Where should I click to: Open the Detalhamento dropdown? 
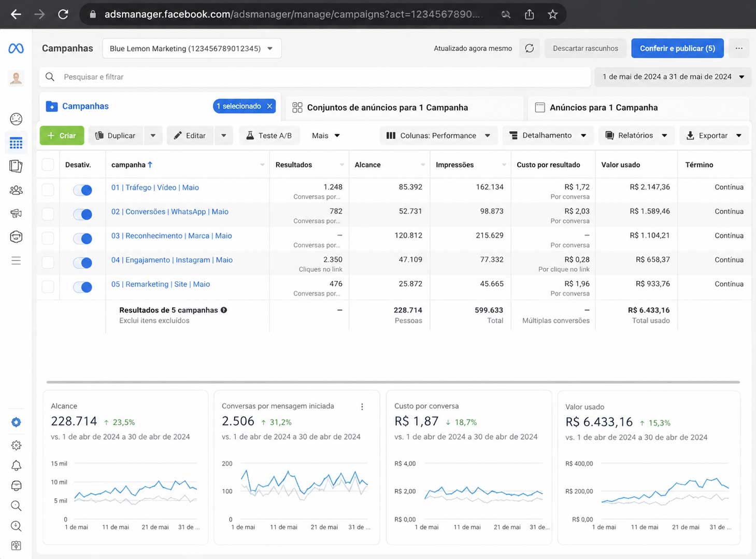click(x=548, y=135)
